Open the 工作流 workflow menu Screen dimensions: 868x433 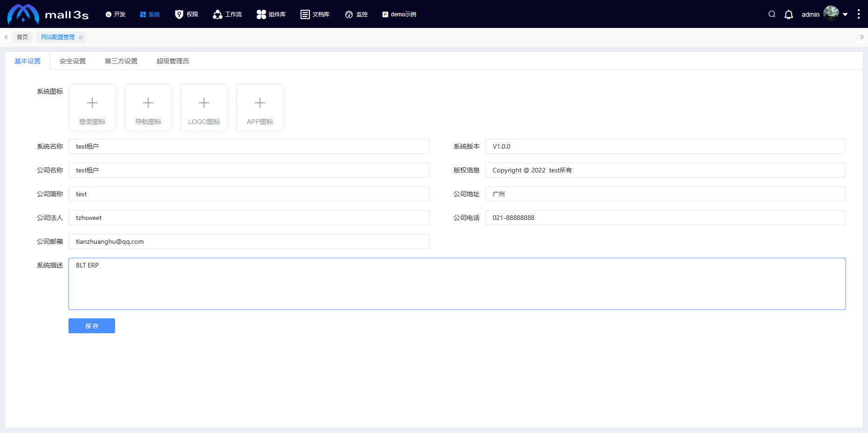(x=227, y=14)
